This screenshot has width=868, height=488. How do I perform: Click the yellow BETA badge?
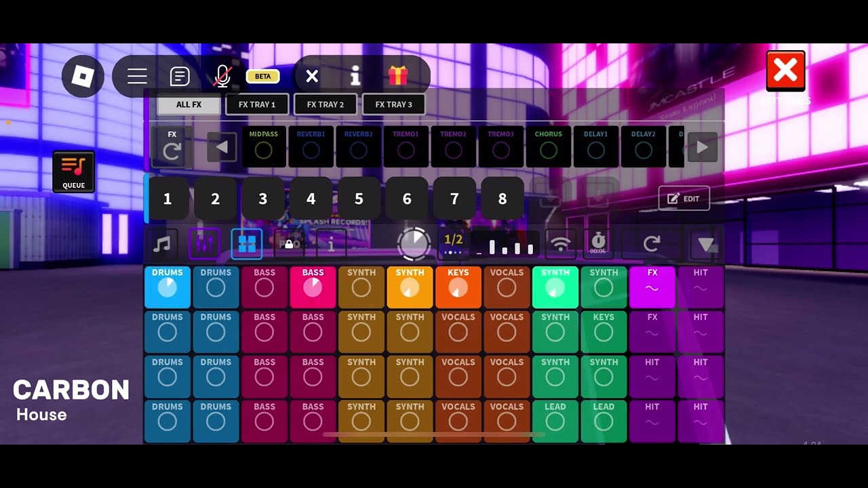pos(263,76)
